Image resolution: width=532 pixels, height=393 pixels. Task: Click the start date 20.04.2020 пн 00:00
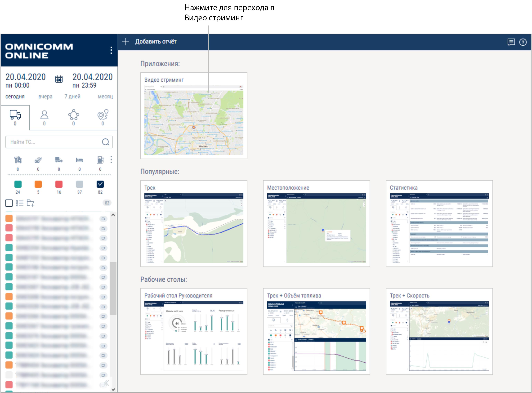25,81
